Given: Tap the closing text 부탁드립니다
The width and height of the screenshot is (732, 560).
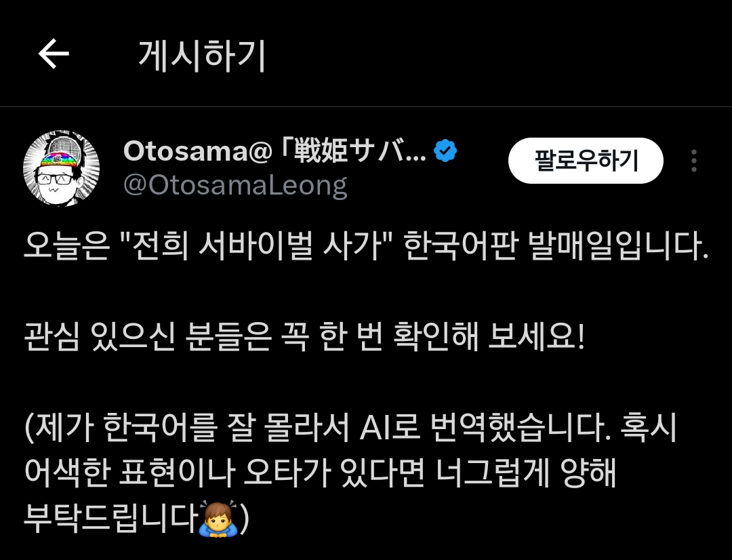Looking at the screenshot, I should click(110, 519).
